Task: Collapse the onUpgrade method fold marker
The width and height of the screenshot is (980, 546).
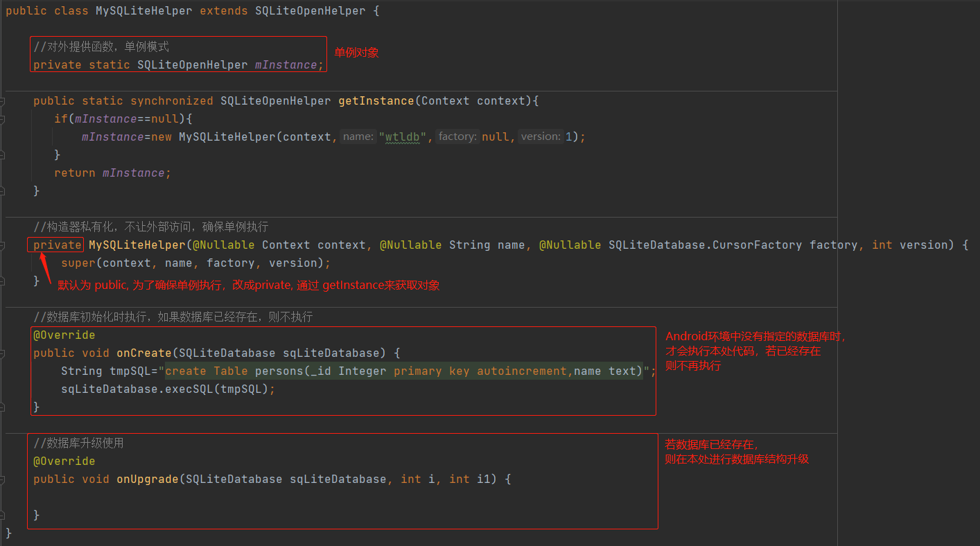Action: pos(2,479)
